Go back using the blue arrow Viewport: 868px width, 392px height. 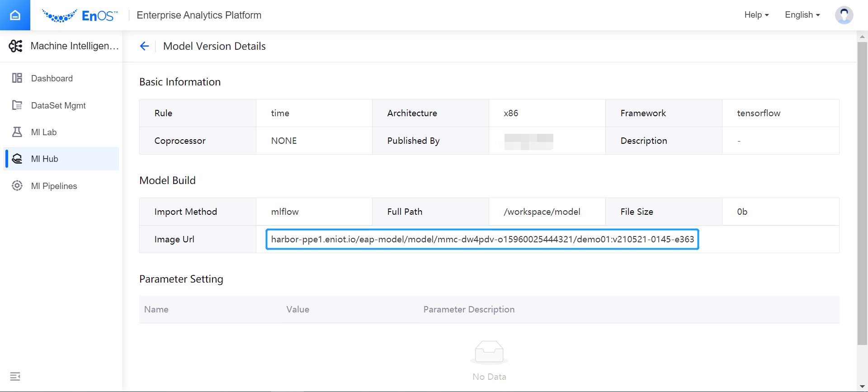click(x=144, y=46)
